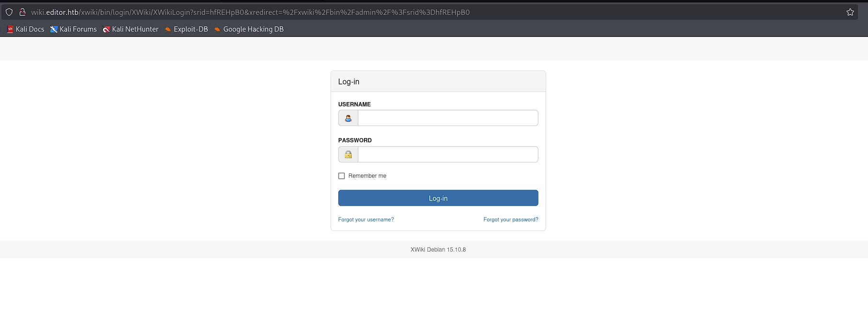This screenshot has width=868, height=323.
Task: Open the Exploit-DB bookmark
Action: [x=186, y=29]
